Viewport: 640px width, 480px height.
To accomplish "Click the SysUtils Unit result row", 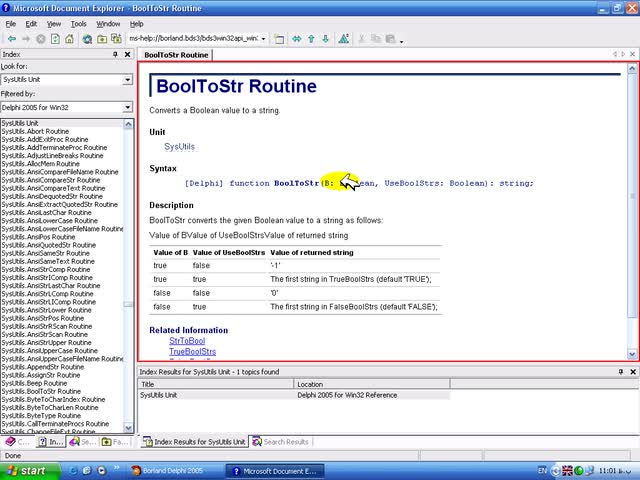I will point(294,395).
